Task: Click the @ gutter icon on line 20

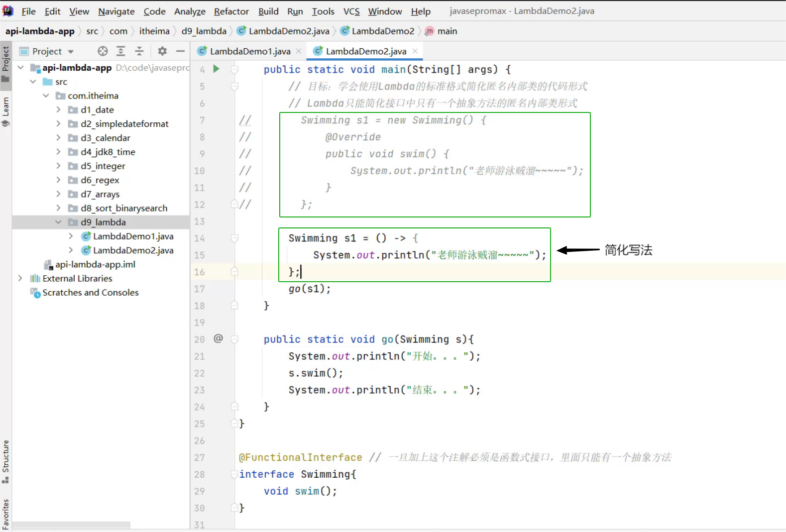Action: coord(218,338)
